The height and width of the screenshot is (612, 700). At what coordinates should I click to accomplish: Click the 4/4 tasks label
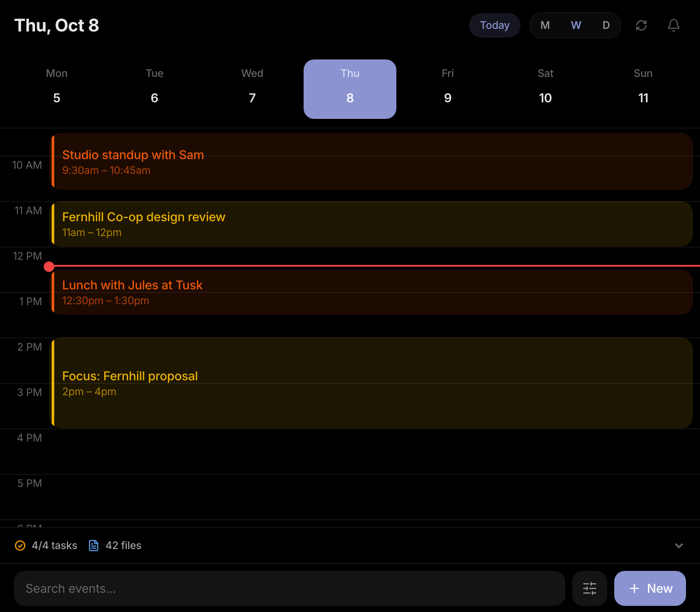point(55,546)
